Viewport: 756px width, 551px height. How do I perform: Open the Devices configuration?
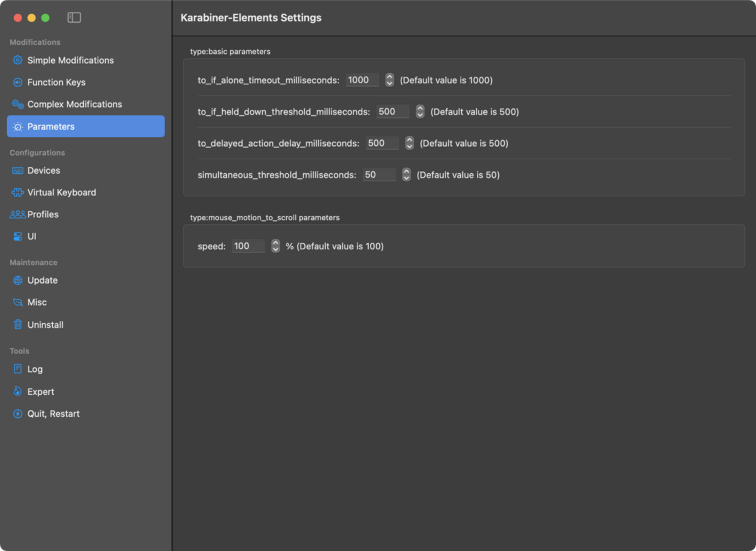tap(85, 170)
